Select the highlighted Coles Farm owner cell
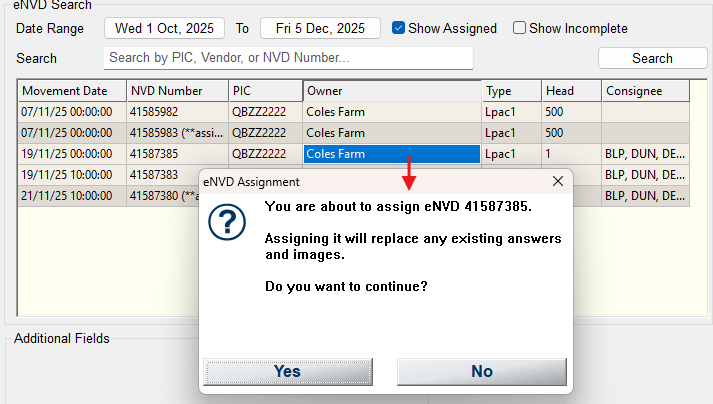 click(x=391, y=154)
